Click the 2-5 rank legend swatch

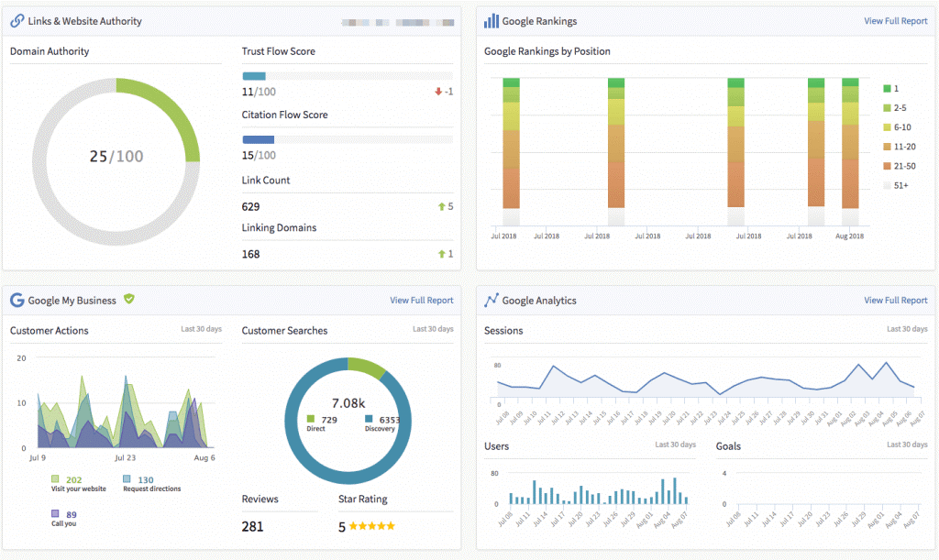pos(887,108)
